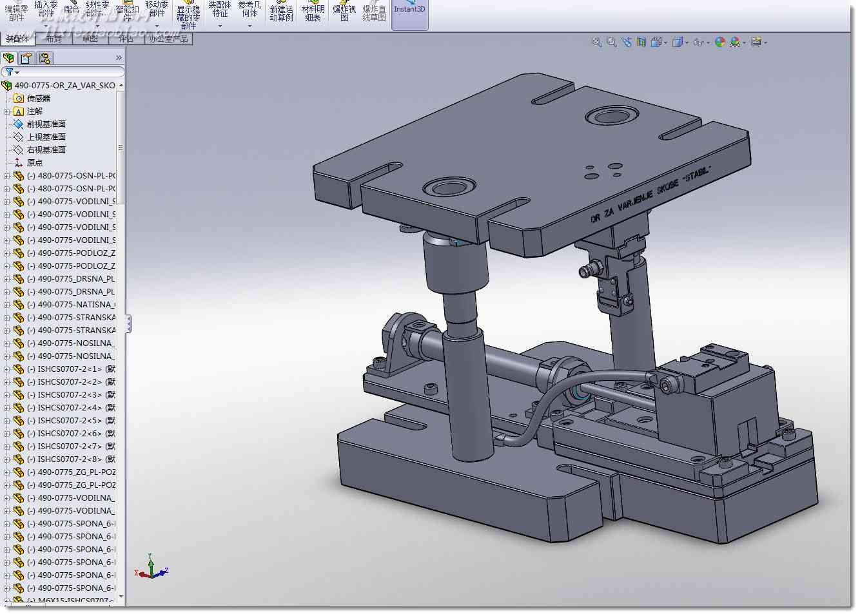Expand the 490-0775-NATISNA tree node

[6, 305]
